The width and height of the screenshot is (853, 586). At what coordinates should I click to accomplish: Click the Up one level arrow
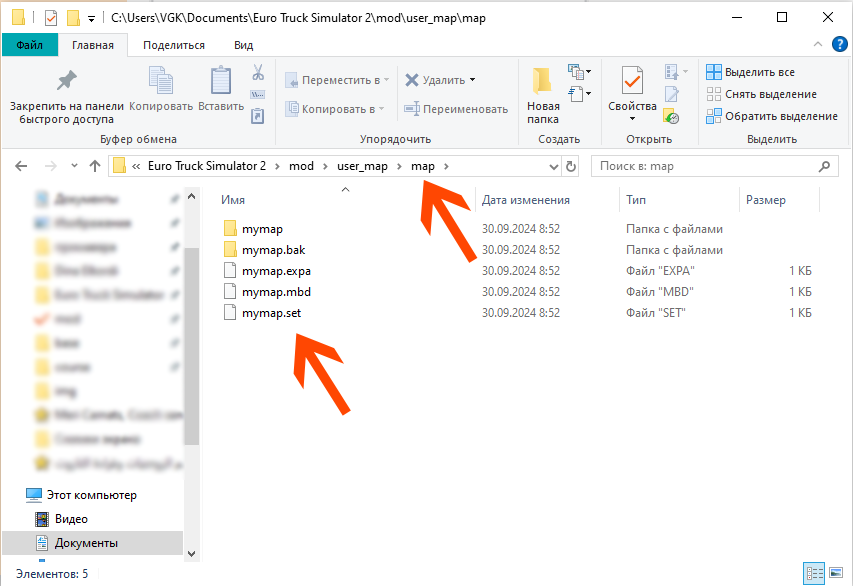click(x=95, y=166)
